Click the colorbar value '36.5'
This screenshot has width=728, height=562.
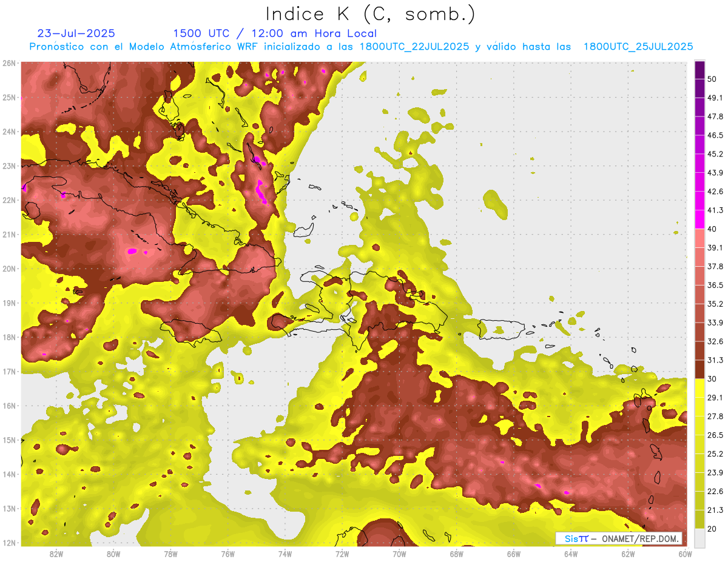click(715, 285)
